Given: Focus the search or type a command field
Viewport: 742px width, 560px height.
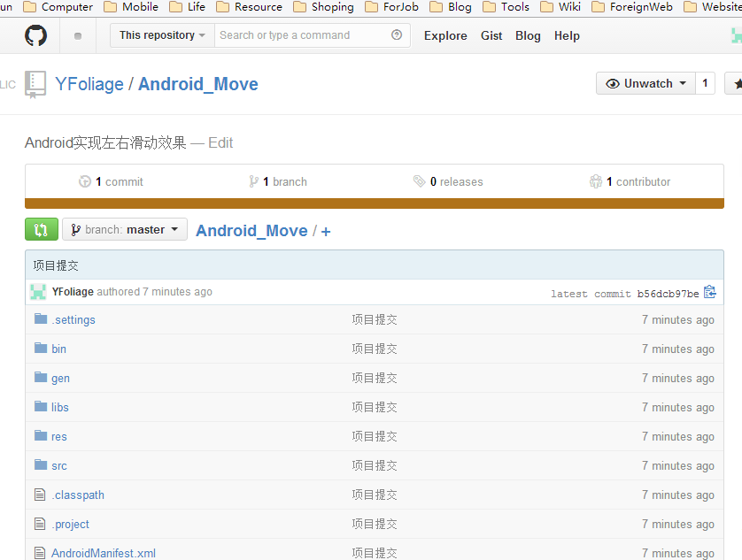Looking at the screenshot, I should pyautogui.click(x=301, y=35).
